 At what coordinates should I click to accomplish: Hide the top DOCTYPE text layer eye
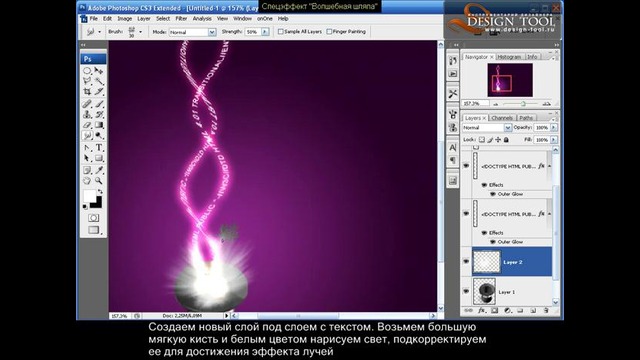466,166
